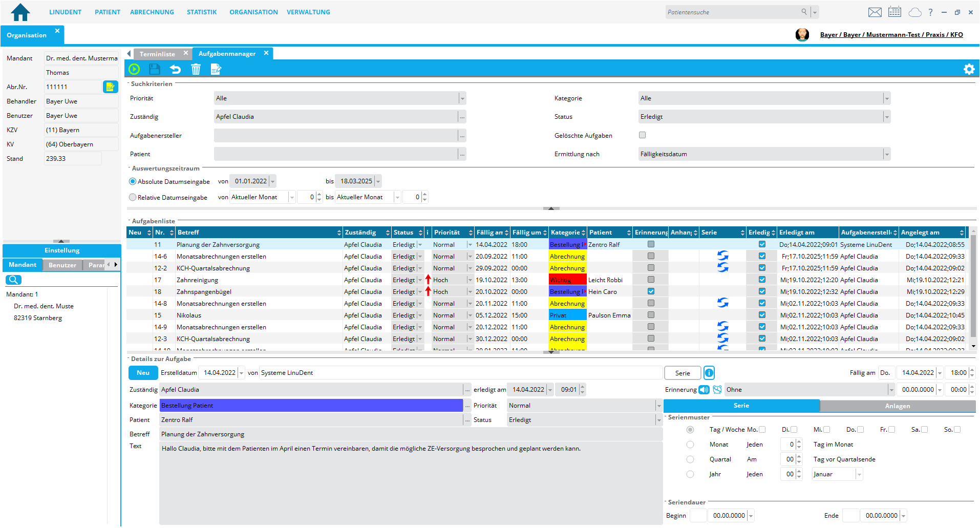Select Relative Datumseingabe radio button
The height and width of the screenshot is (528, 980).
pyautogui.click(x=133, y=197)
